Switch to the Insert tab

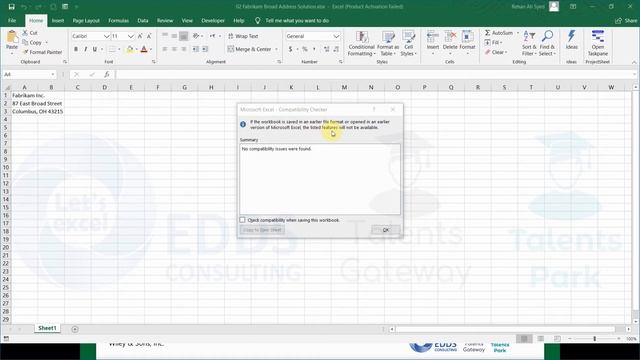58,20
